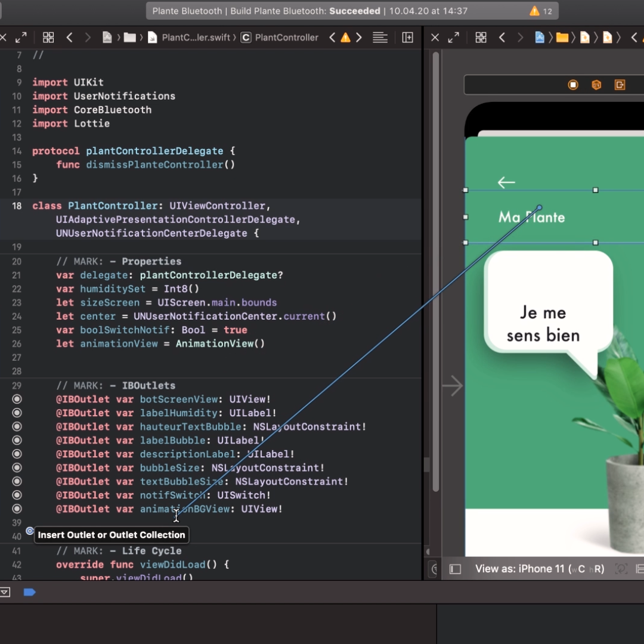Toggle the blue breakpoints activation button
644x644 pixels.
pyautogui.click(x=29, y=592)
